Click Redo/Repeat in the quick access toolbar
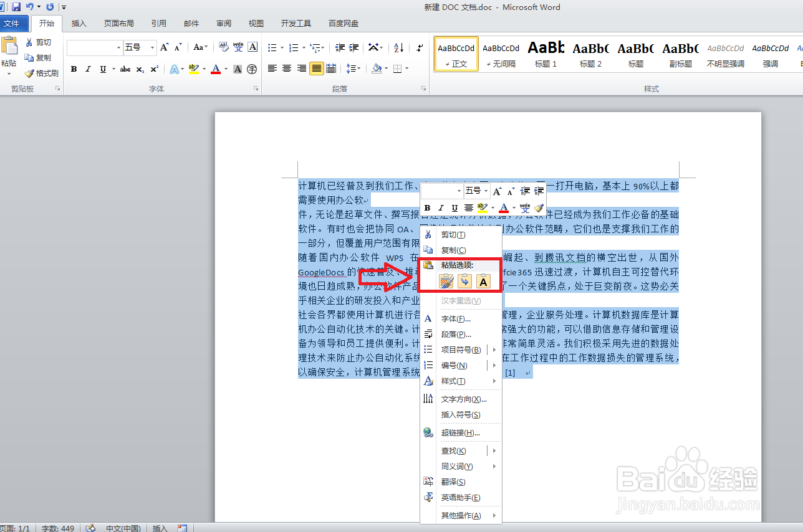The height and width of the screenshot is (532, 803). 50,7
